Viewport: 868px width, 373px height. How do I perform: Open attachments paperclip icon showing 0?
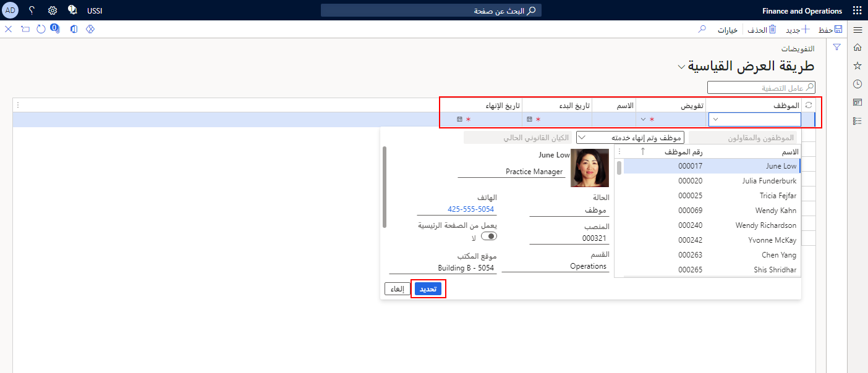coord(56,28)
